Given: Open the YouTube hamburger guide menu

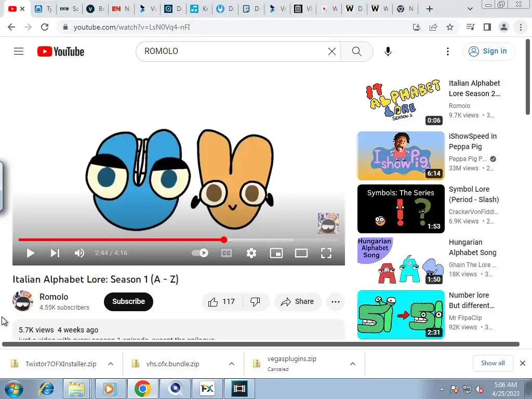Looking at the screenshot, I should coord(19,51).
